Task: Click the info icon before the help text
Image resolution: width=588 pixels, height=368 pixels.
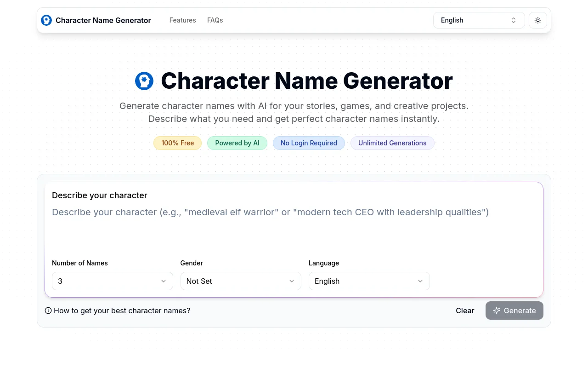Action: tap(48, 310)
